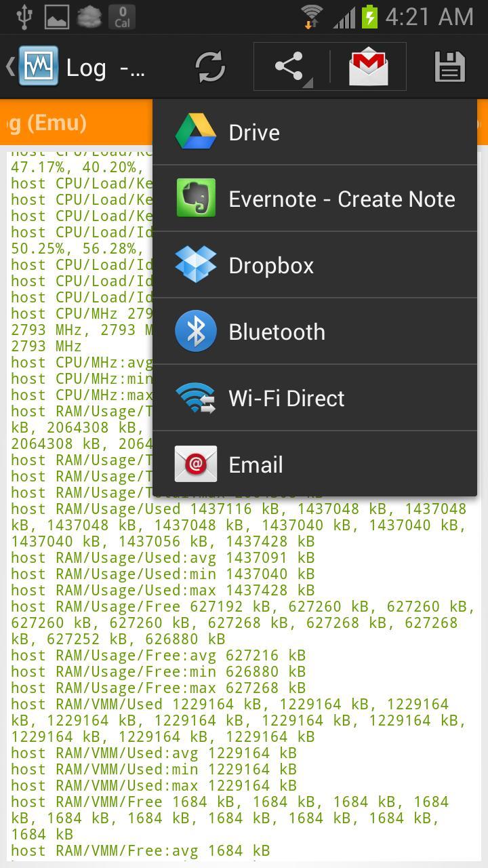488x868 pixels.
Task: Share the log via the Gmail icon
Action: (369, 67)
